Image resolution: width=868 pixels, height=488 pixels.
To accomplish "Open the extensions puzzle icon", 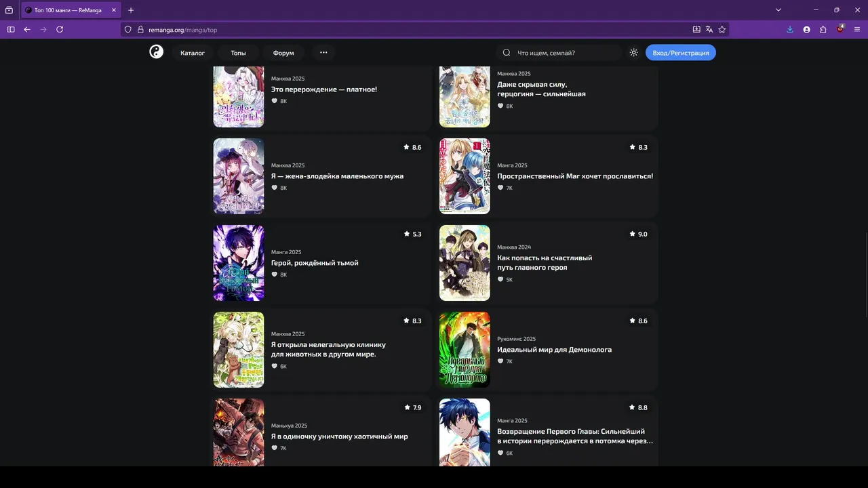I will (823, 30).
